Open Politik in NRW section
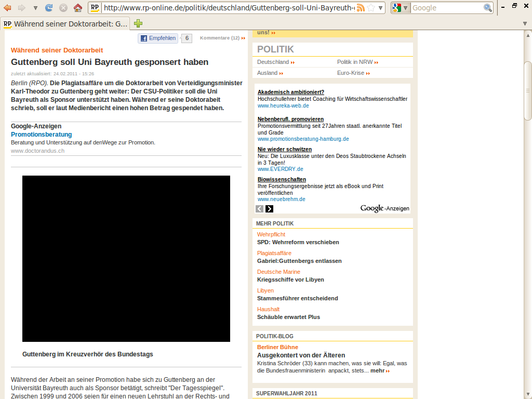532x399 pixels. 357,62
